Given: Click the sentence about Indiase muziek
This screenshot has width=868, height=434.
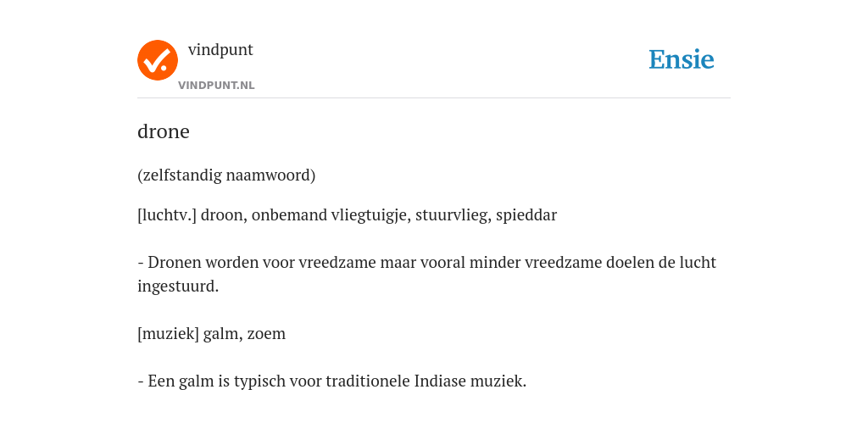Looking at the screenshot, I should (x=331, y=381).
